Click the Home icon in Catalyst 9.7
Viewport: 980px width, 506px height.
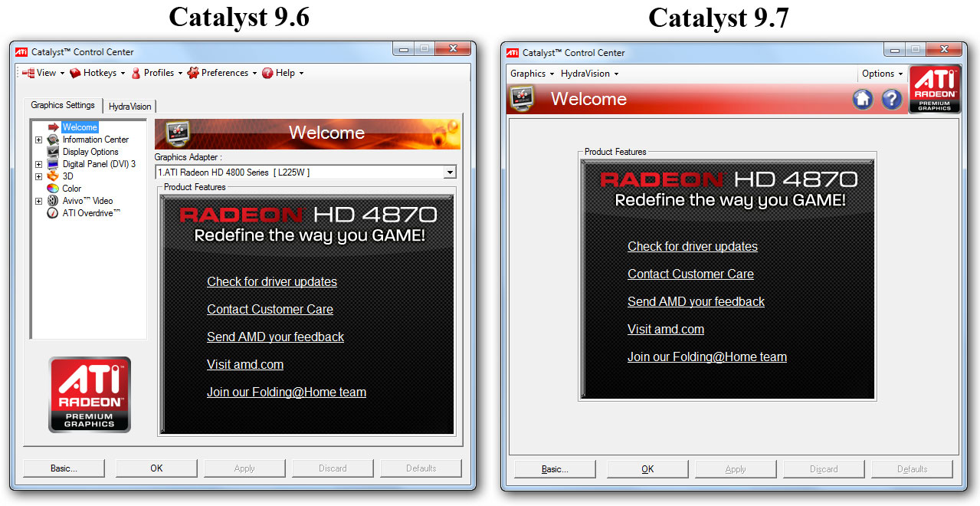click(863, 99)
